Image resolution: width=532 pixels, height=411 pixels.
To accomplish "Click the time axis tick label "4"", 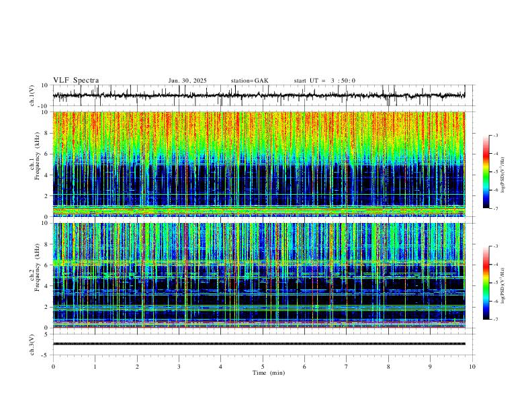I will 220,367.
